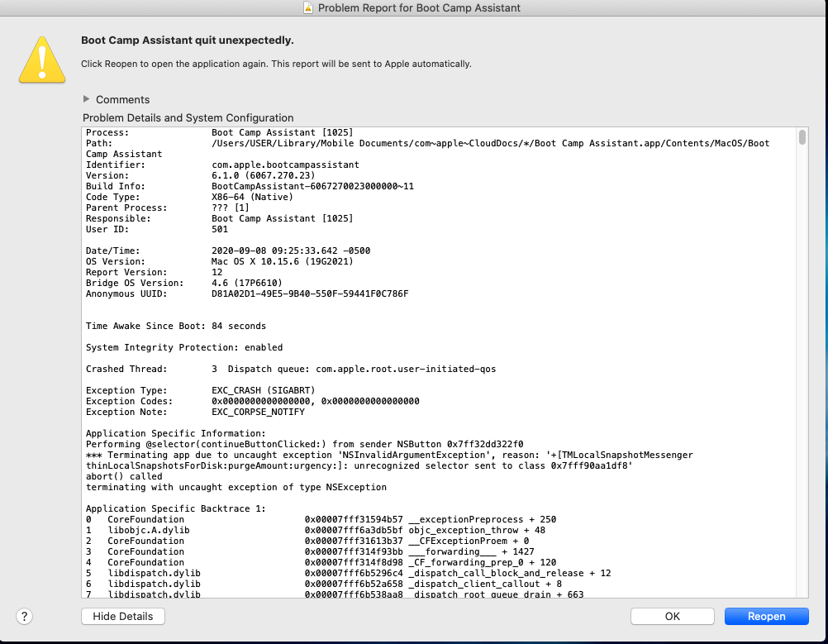This screenshot has width=828, height=644.
Task: Select build info 'BootCampAssistant-6067270023000000~11'
Action: pyautogui.click(x=312, y=186)
